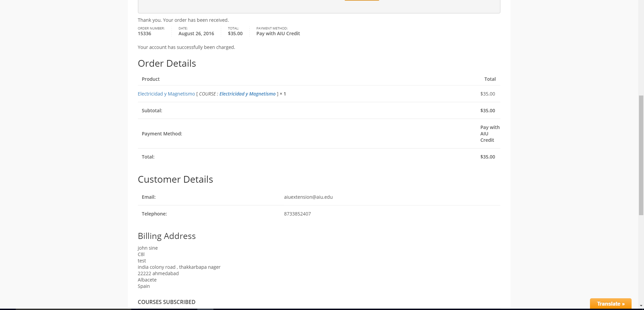Screen dimensions: 644x310
Task: Click the COURSES SUBSCRIBED heading
Action: [166, 302]
